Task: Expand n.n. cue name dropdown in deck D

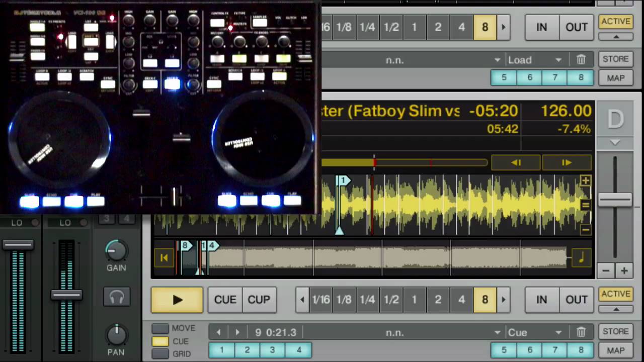Action: pyautogui.click(x=497, y=332)
